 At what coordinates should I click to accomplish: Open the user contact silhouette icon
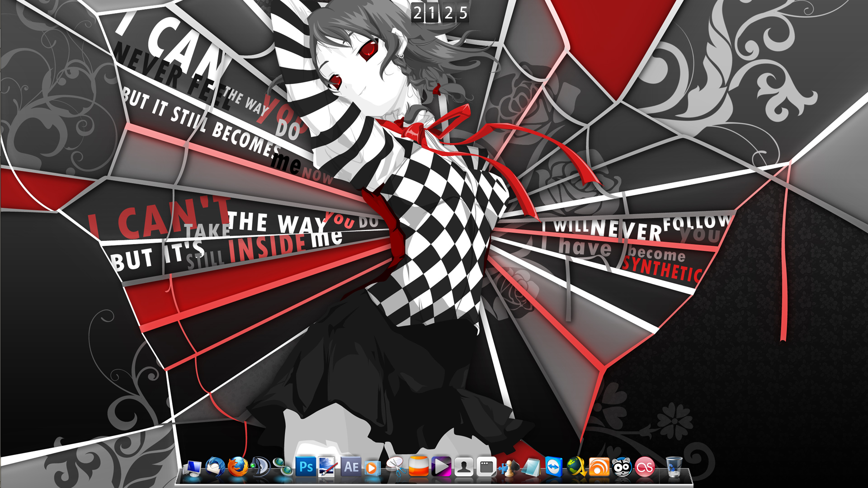(463, 467)
